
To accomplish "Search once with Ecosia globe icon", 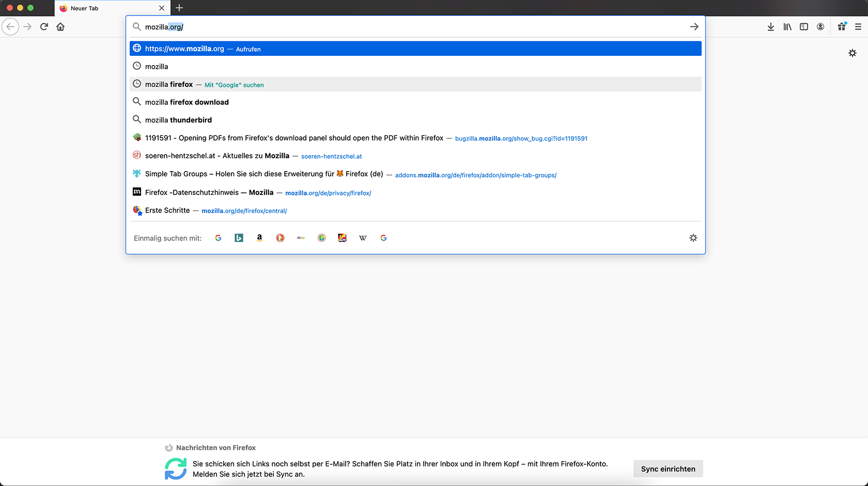I will (321, 238).
